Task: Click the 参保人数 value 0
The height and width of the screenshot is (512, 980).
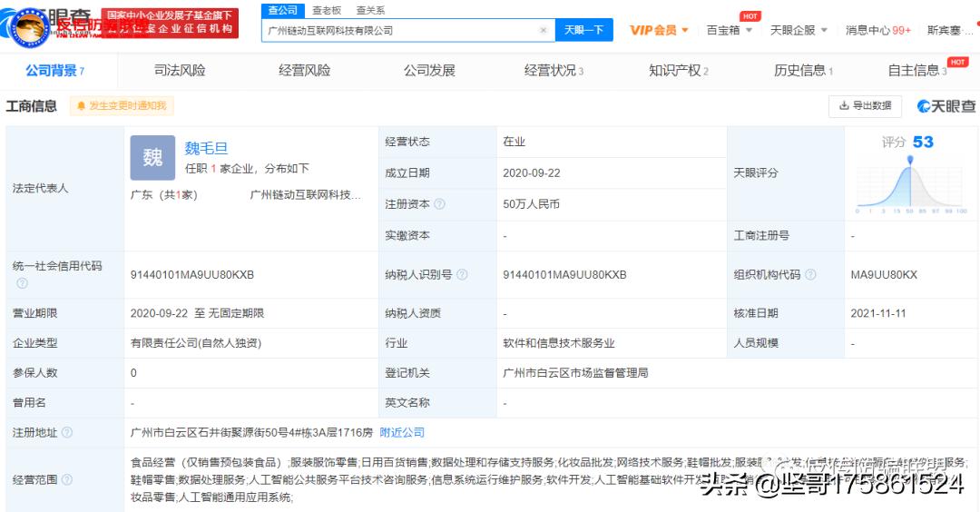Action: 133,373
